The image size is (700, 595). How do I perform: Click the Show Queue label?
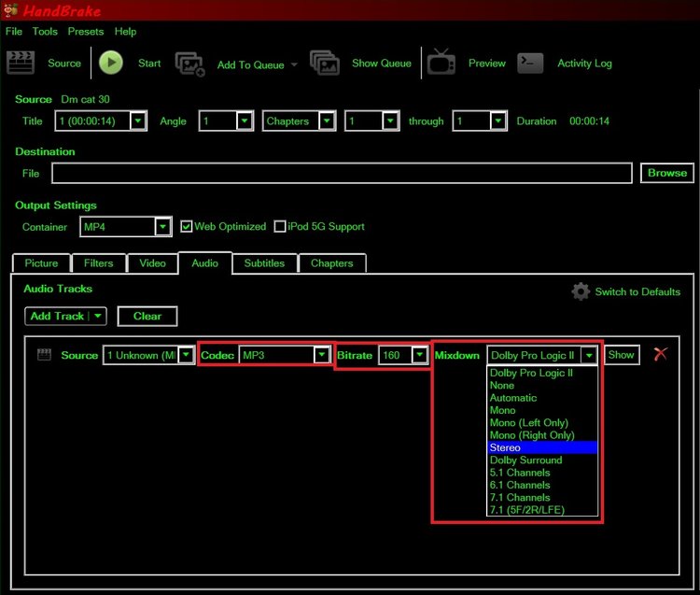click(381, 63)
